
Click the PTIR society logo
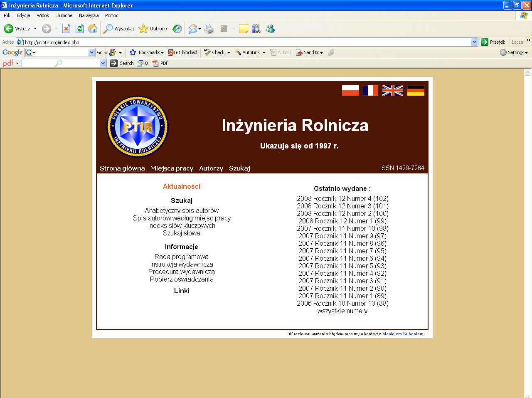click(x=138, y=127)
